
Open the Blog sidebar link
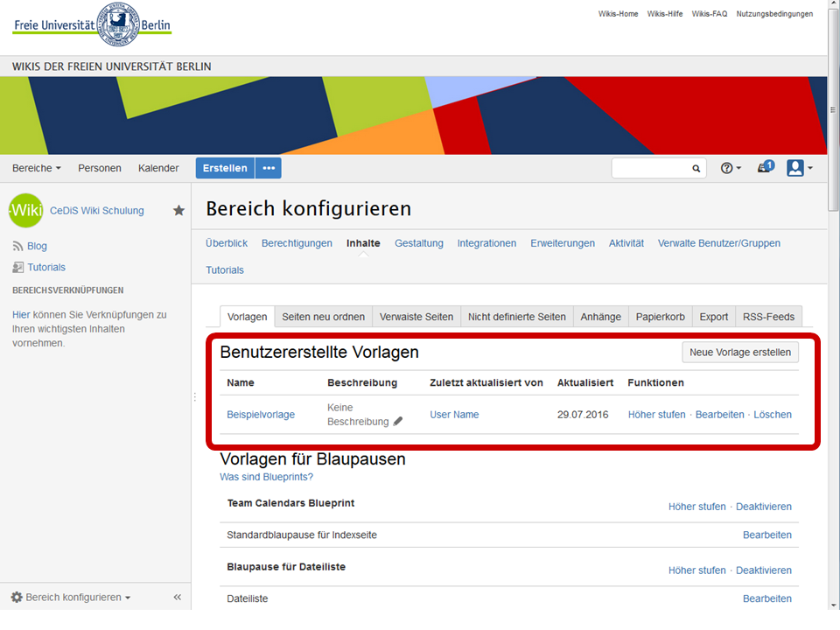click(x=37, y=246)
